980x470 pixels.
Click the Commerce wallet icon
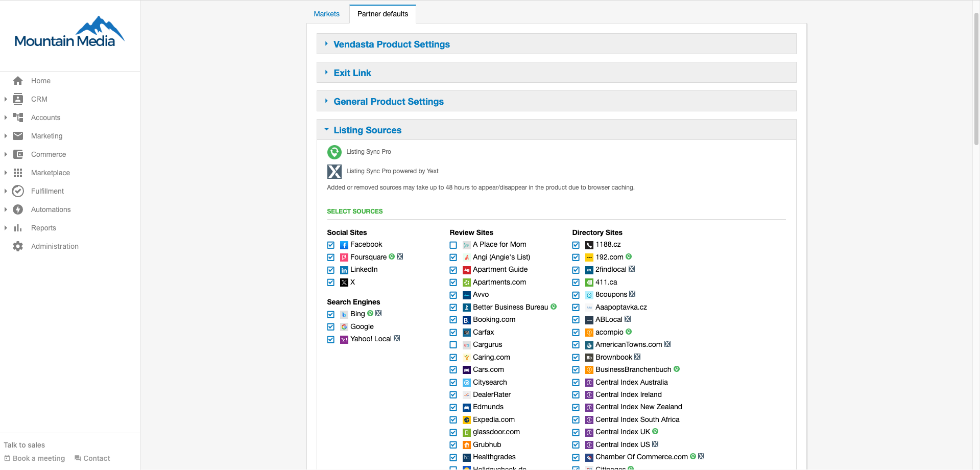[18, 154]
